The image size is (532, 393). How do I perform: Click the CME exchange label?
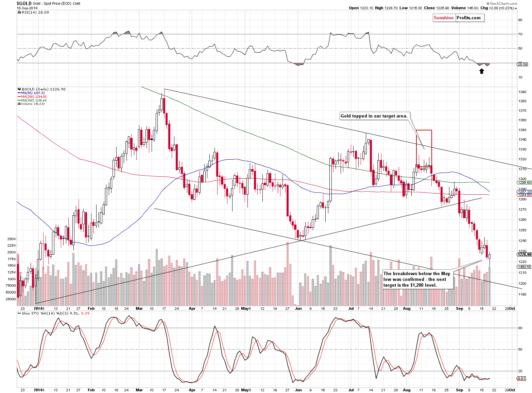coord(77,4)
